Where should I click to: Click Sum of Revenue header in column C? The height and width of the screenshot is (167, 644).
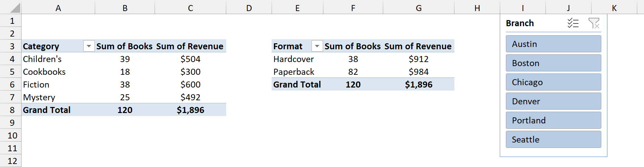[x=191, y=46]
